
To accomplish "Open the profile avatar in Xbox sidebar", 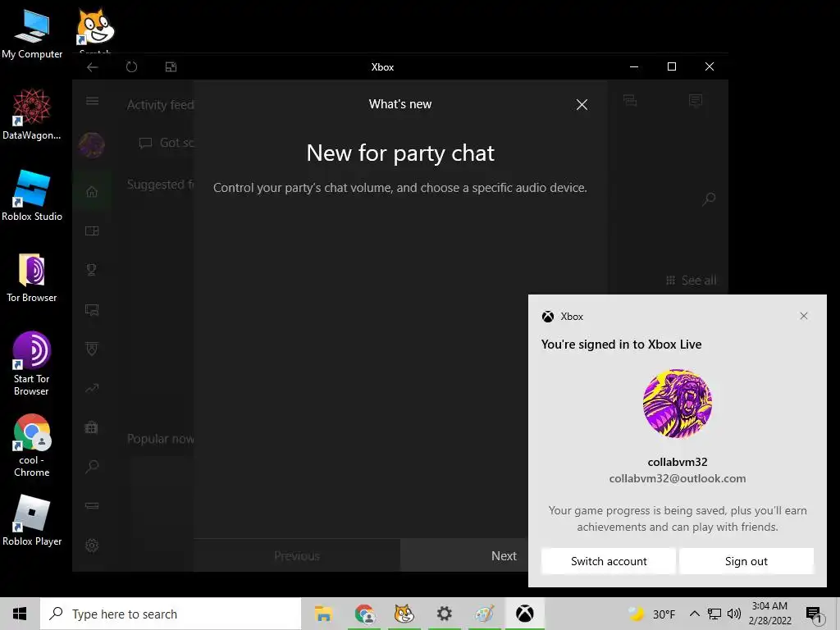I will (92, 145).
